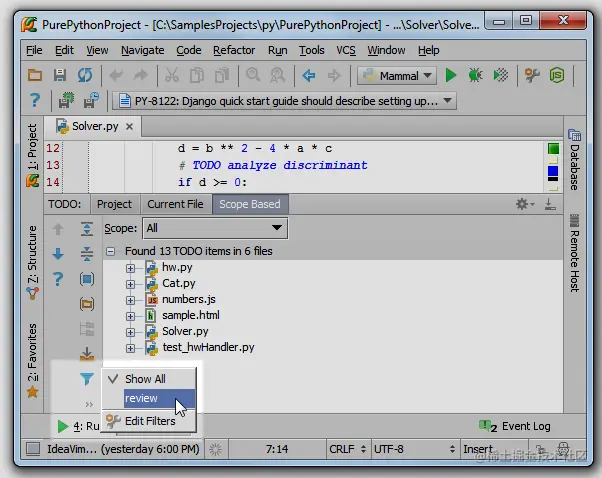
Task: Open the 1: Project tool window
Action: [32, 155]
